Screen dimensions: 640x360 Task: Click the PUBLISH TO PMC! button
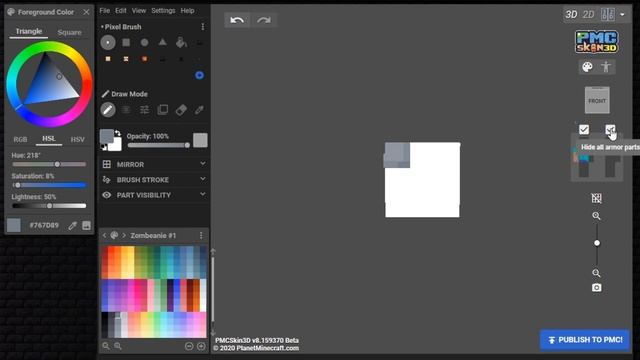[x=585, y=340]
